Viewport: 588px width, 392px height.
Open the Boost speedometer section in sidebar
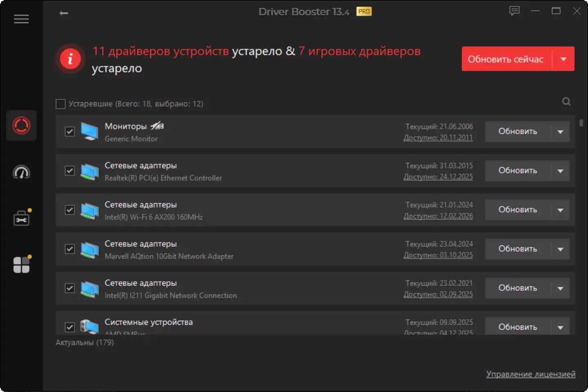pos(21,172)
